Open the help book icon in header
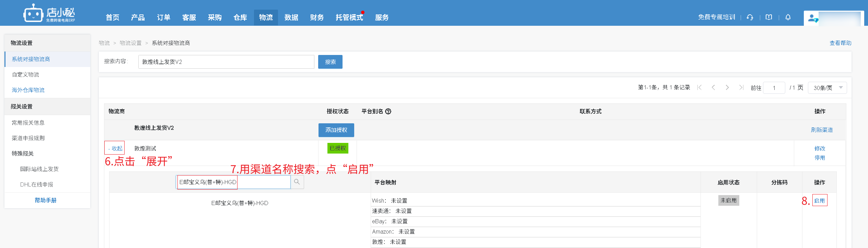The height and width of the screenshot is (248, 868). pyautogui.click(x=769, y=17)
